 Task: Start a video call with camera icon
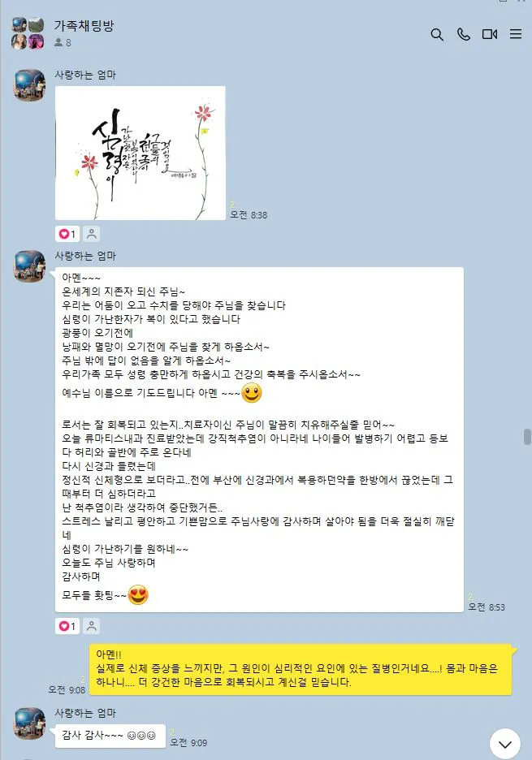[x=490, y=34]
